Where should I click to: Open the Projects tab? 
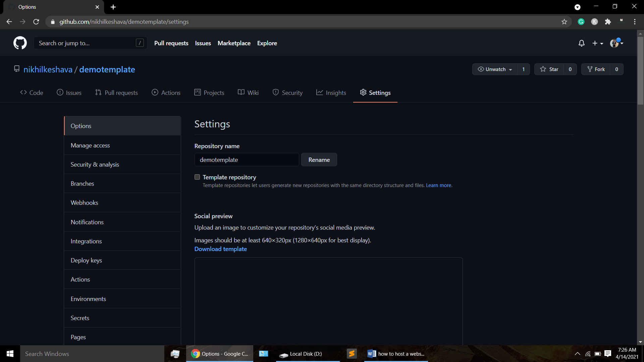[x=209, y=93]
